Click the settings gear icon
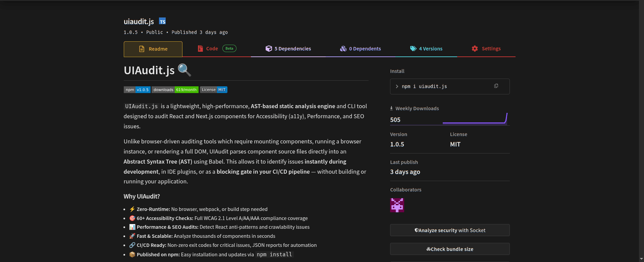This screenshot has width=644, height=262. pos(475,49)
